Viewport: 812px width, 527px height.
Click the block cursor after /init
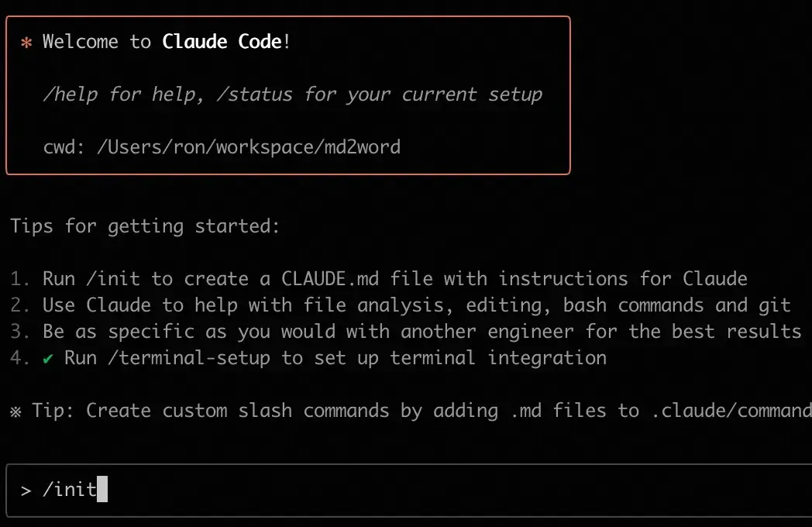click(x=102, y=490)
